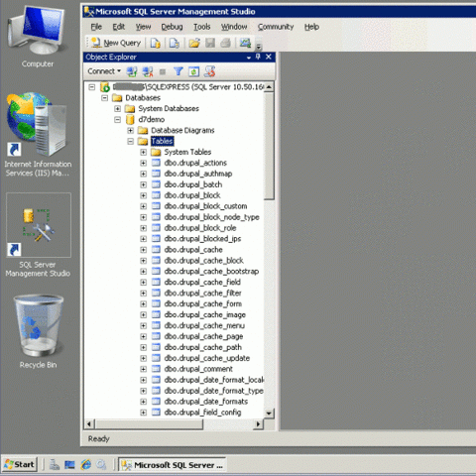Click the scroll right arrow in Object Explorer
Screen dimensions: 476x476
point(258,424)
